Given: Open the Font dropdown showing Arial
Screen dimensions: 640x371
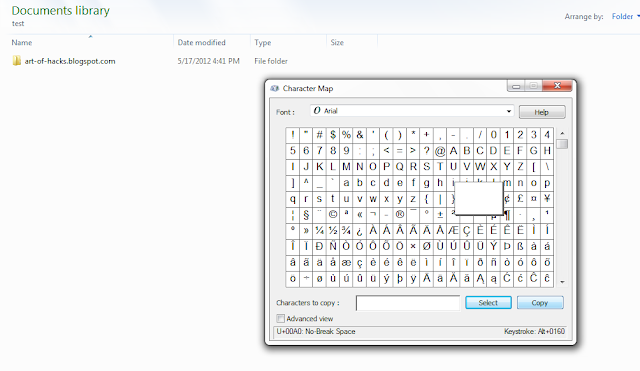Looking at the screenshot, I should (x=412, y=111).
